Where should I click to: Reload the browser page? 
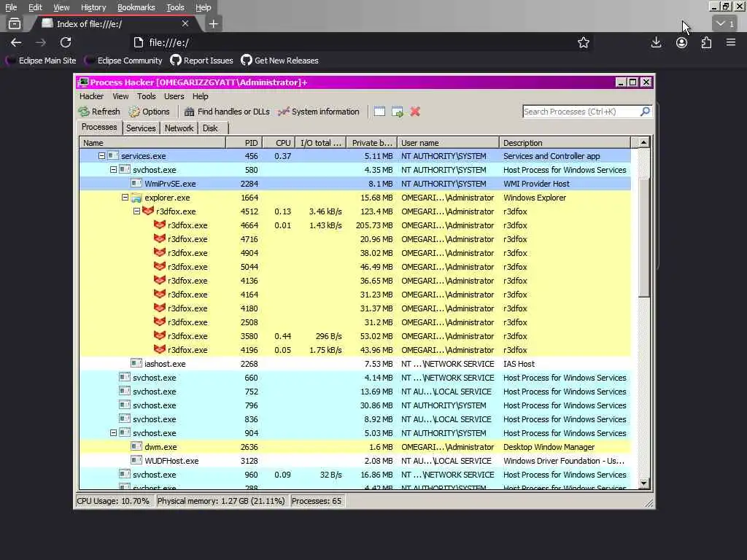click(66, 42)
